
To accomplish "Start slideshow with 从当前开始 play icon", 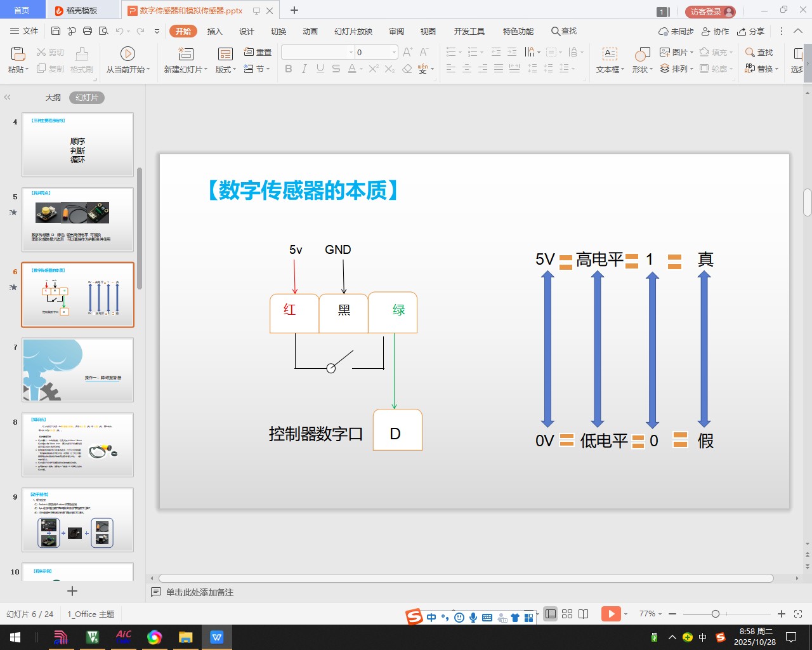I will [x=128, y=54].
